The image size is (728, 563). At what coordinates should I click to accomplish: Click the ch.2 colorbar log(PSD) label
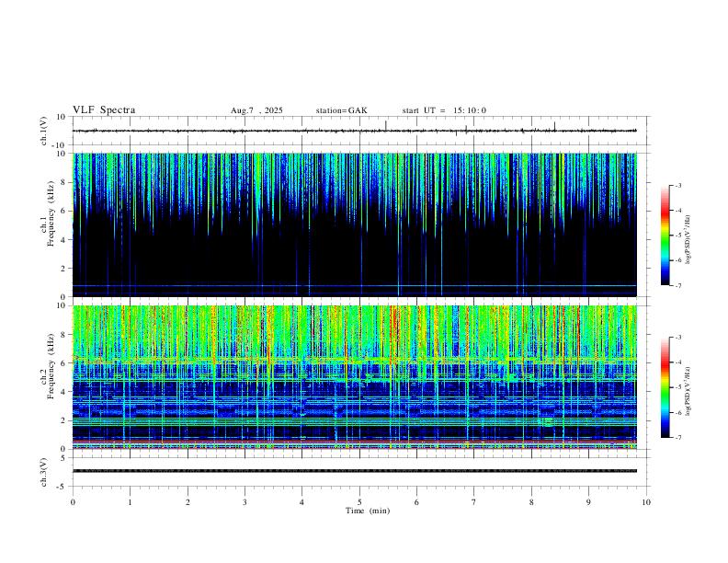(688, 391)
